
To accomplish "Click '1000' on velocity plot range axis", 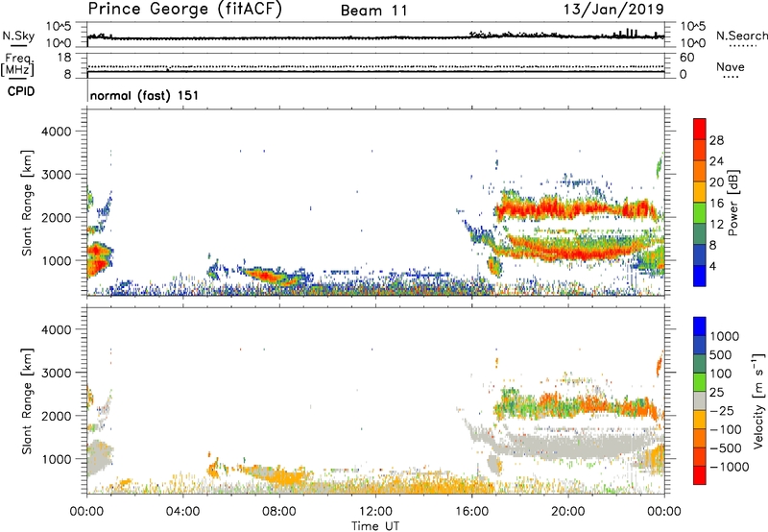I will coord(57,459).
